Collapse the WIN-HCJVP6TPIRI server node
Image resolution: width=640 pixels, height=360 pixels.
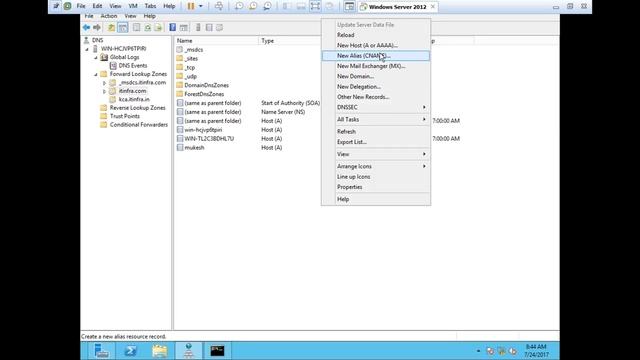[87, 49]
